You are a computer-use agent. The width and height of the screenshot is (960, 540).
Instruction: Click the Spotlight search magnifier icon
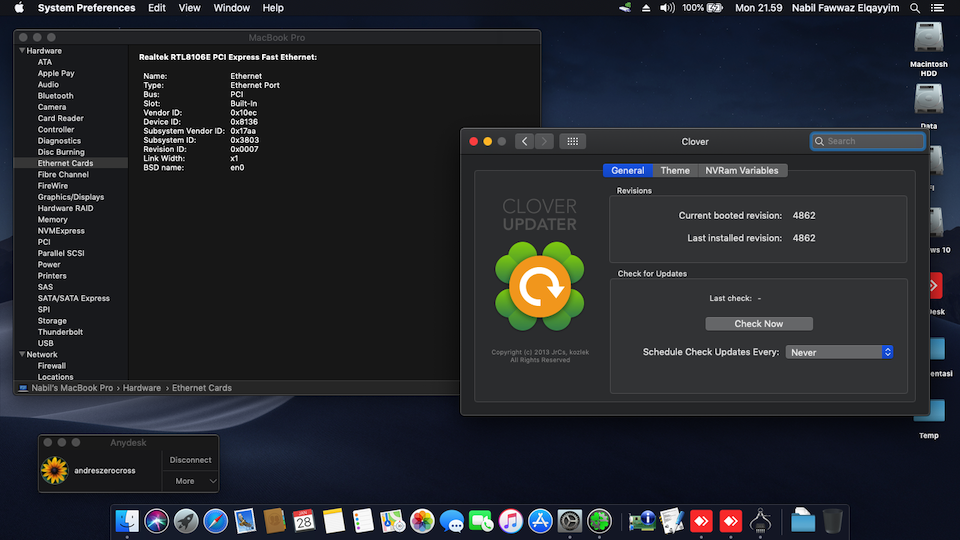[x=917, y=8]
